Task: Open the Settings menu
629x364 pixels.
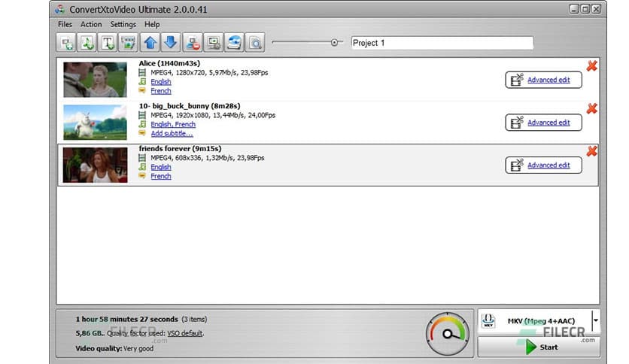Action: (x=123, y=25)
